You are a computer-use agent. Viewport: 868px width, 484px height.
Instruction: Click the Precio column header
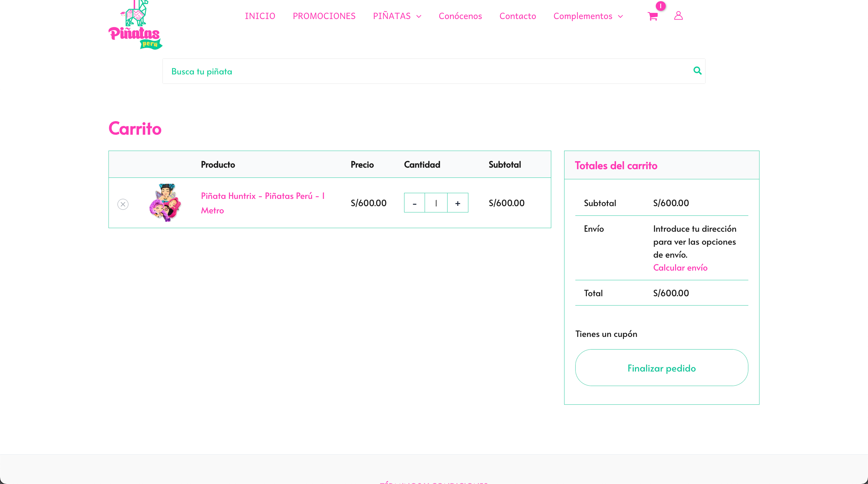point(362,165)
